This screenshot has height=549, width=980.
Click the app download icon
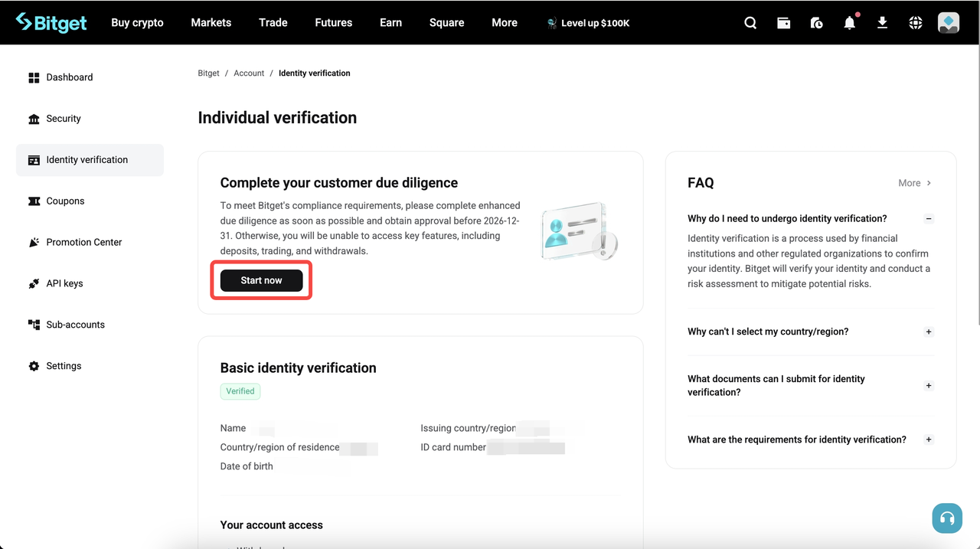click(x=882, y=22)
